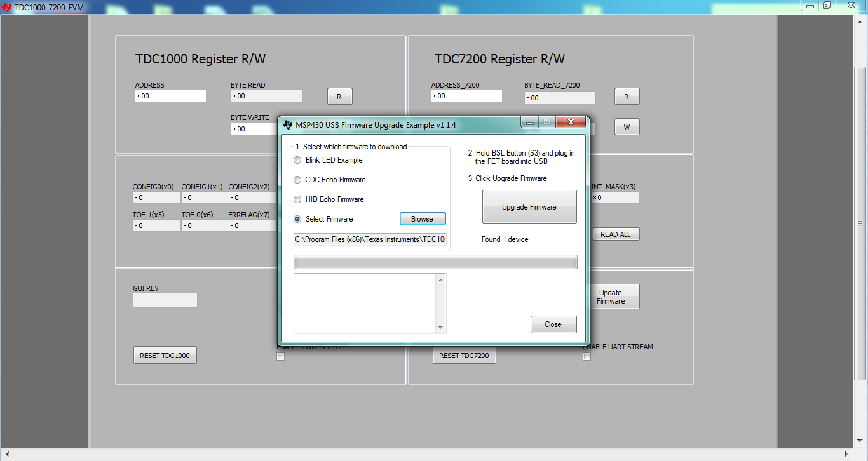The width and height of the screenshot is (868, 461).
Task: Click the READ ALL button
Action: click(616, 234)
